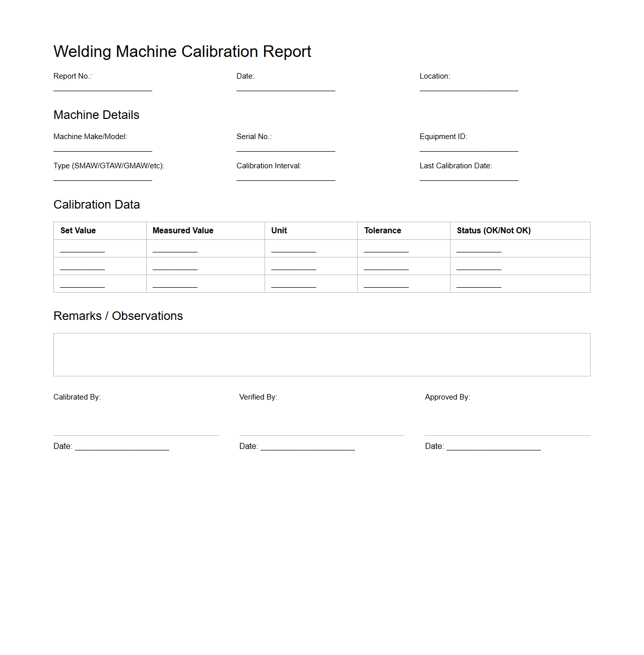Click inside the Remarks / Observations box
Viewport: 644px width, 655px height.
(x=321, y=354)
